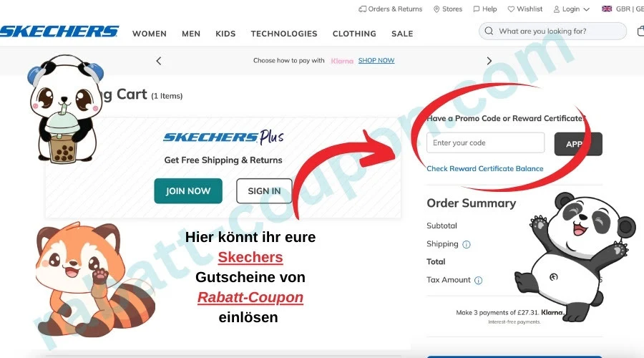644x358 pixels.
Task: Open Check Reward Certificate Balance link
Action: coord(484,168)
